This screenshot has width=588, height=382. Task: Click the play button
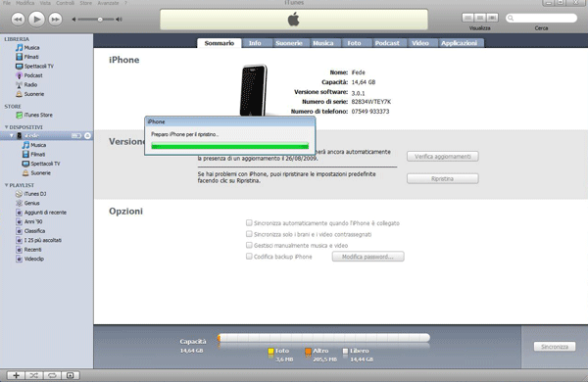pyautogui.click(x=36, y=20)
